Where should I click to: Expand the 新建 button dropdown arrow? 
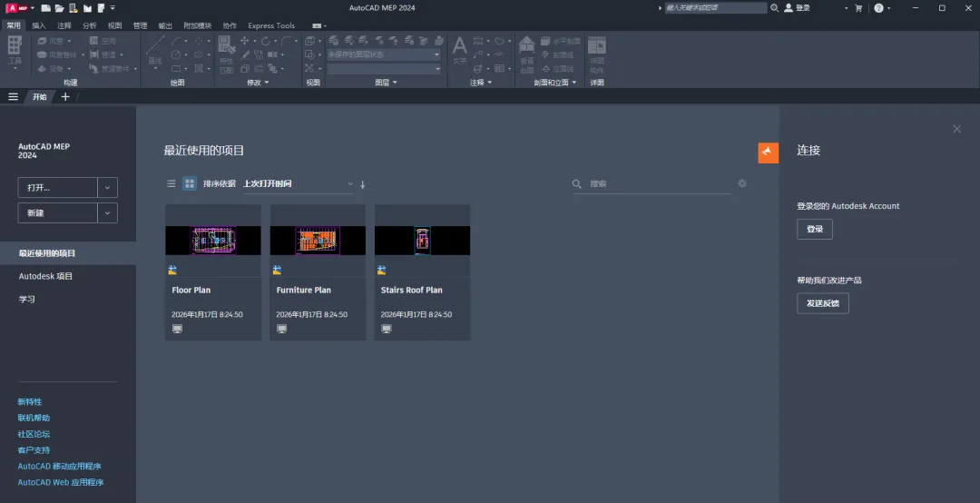pos(107,212)
